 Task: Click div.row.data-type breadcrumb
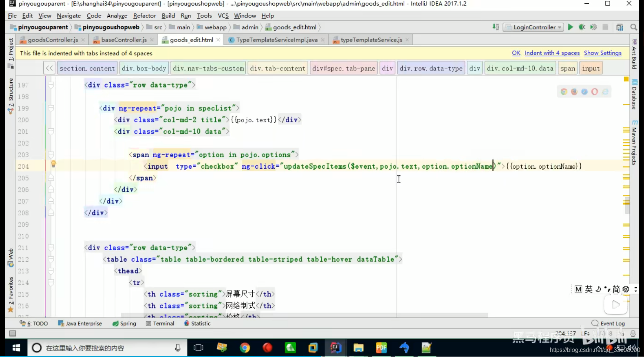431,68
